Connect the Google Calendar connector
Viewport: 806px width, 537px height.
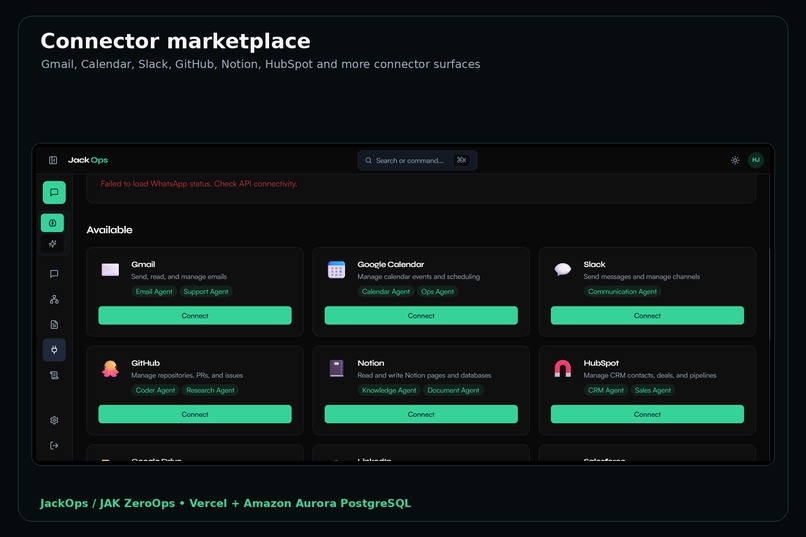click(x=421, y=316)
